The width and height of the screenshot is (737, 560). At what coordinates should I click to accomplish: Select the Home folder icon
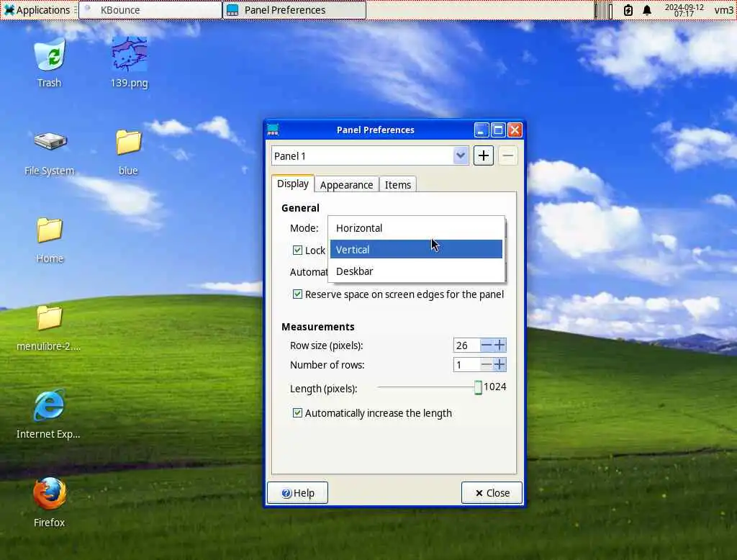(50, 240)
